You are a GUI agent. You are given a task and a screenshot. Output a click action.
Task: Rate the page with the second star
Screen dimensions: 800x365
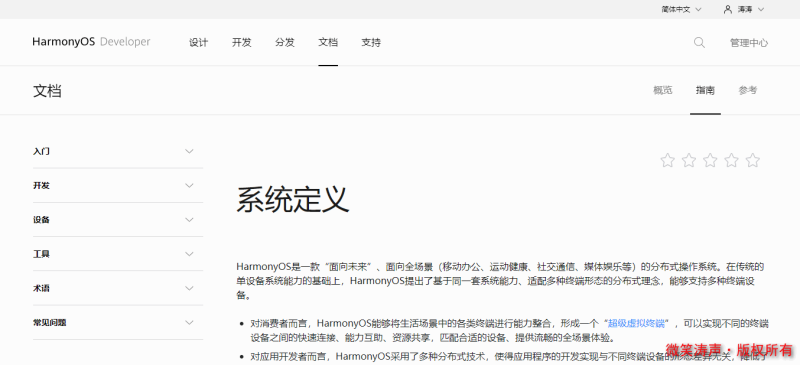(689, 160)
